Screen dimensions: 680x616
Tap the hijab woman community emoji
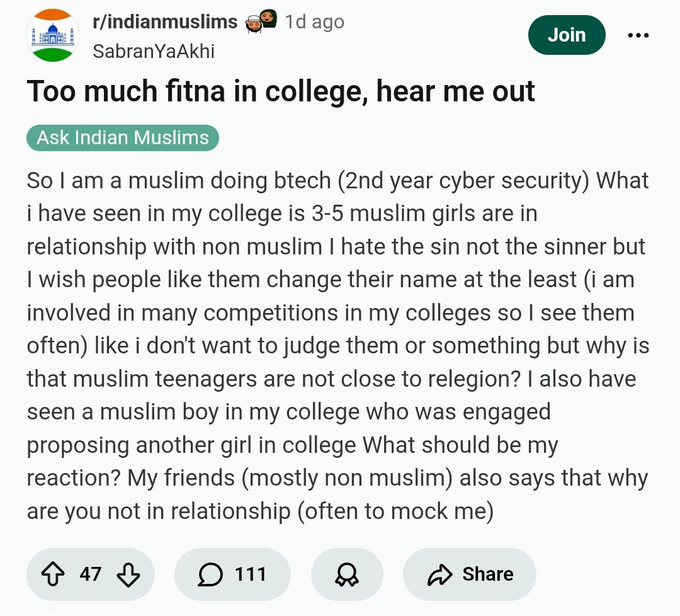click(x=269, y=21)
